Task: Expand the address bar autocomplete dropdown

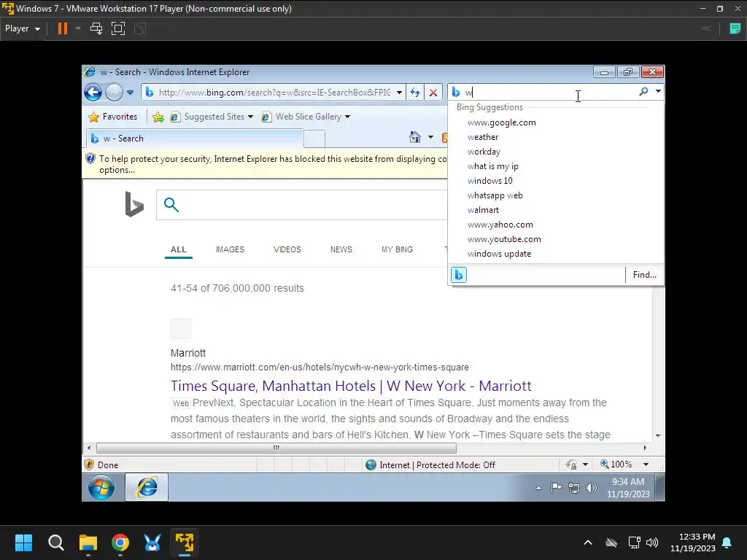Action: pos(399,93)
